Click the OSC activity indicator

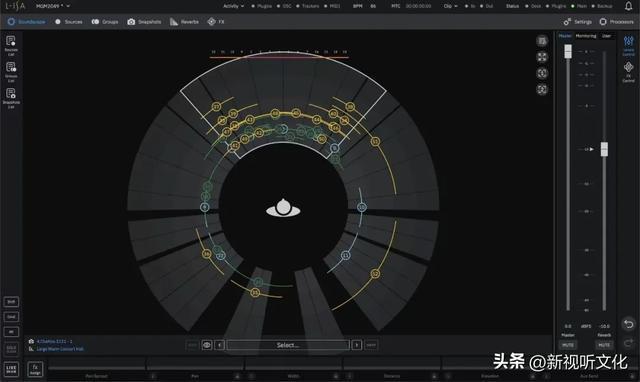tap(284, 6)
